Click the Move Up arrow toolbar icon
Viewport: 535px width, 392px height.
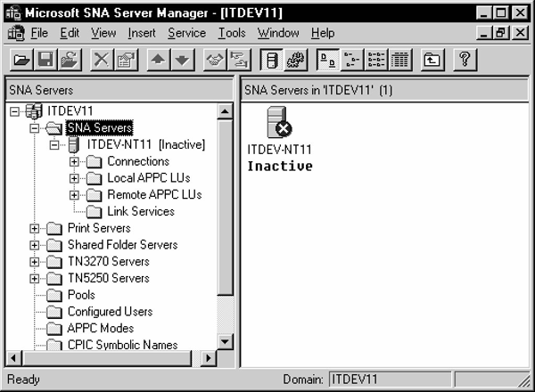160,61
